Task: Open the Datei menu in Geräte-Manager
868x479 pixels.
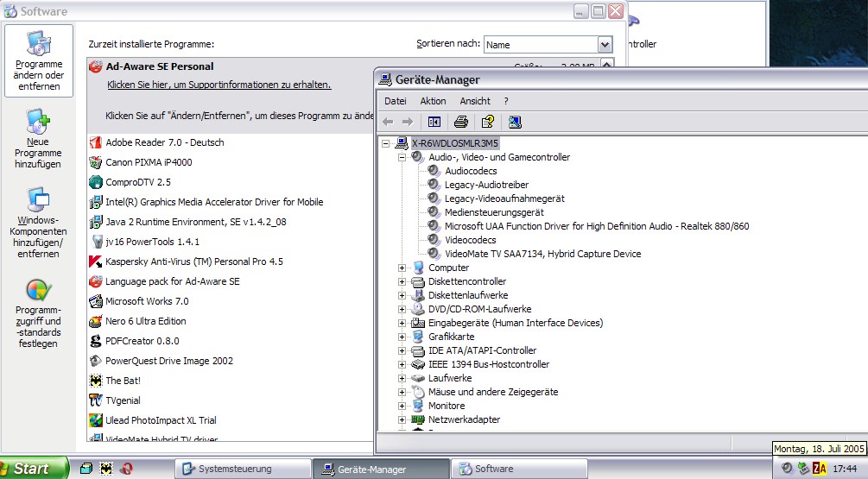Action: 396,101
